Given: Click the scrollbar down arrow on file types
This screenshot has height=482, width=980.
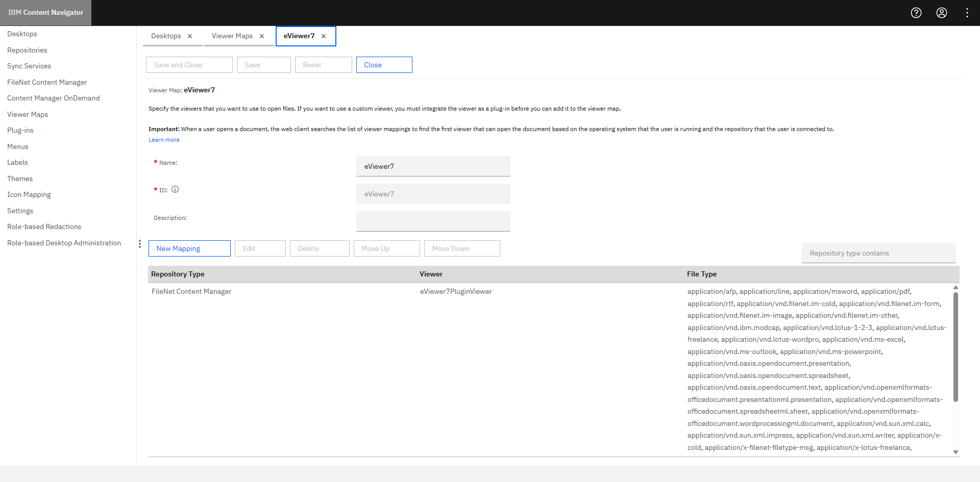Looking at the screenshot, I should 955,452.
